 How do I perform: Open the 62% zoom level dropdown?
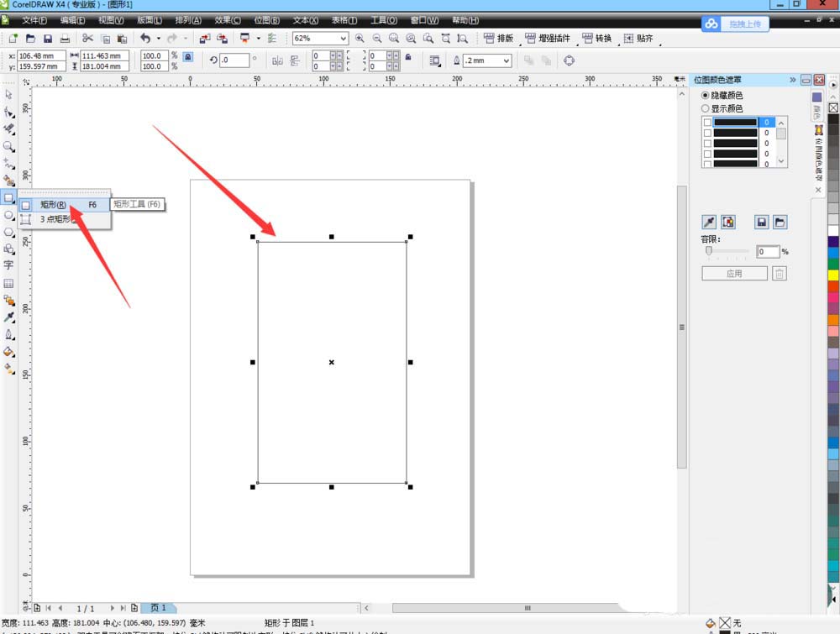[344, 39]
